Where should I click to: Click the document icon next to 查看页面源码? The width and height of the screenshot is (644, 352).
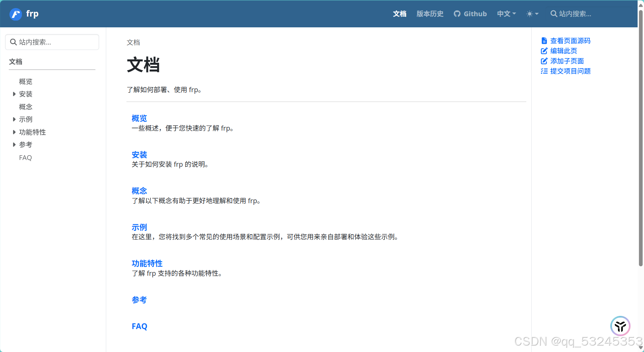tap(544, 40)
